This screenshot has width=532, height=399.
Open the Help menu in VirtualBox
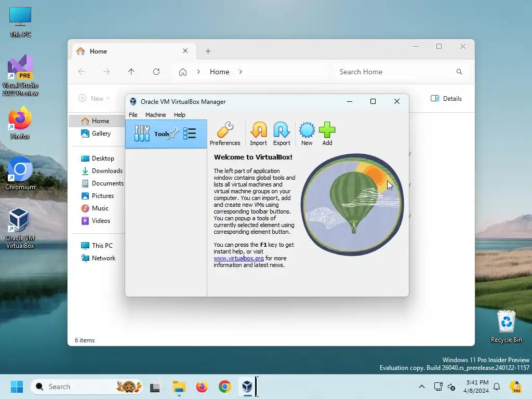tap(179, 115)
